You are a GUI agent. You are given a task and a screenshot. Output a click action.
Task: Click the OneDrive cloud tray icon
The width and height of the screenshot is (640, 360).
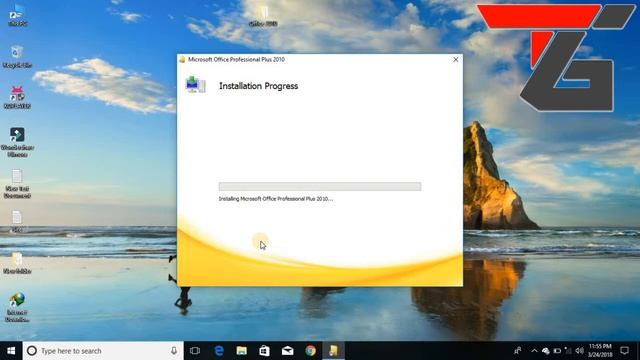click(546, 351)
